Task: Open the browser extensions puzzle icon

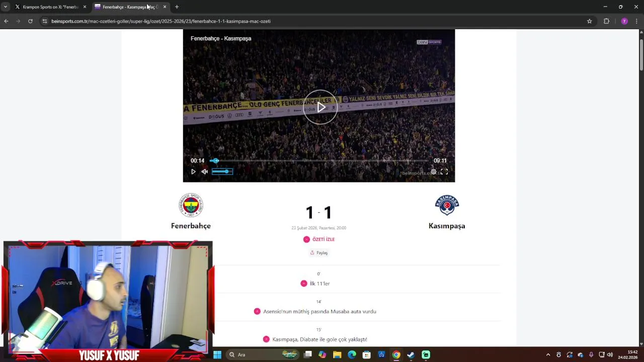Action: click(606, 21)
